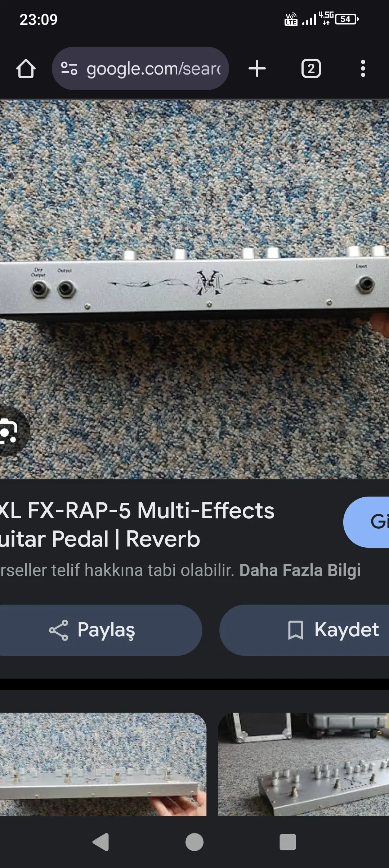Open the main pedal rear-panel image
The image size is (389, 868).
click(x=194, y=289)
